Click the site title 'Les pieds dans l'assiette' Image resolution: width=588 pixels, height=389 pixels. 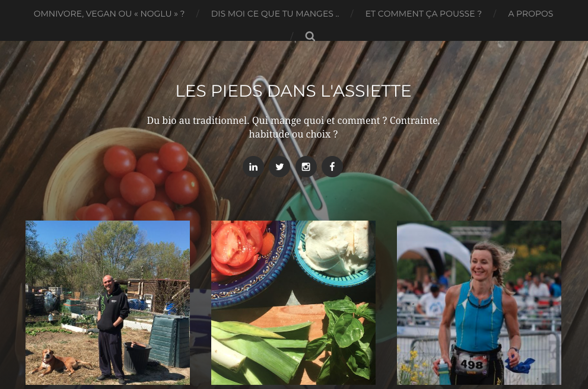tap(293, 91)
